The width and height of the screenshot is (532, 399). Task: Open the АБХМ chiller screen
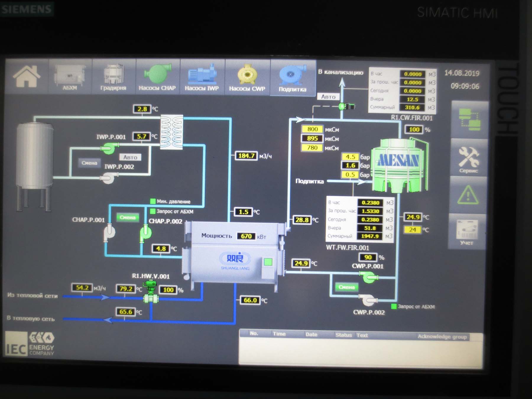(x=70, y=76)
